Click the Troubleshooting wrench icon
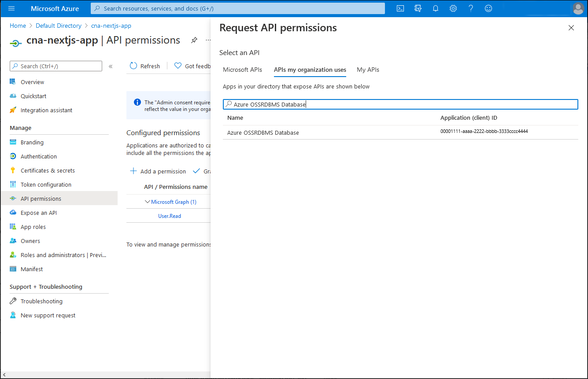Viewport: 588px width, 379px height. [13, 301]
